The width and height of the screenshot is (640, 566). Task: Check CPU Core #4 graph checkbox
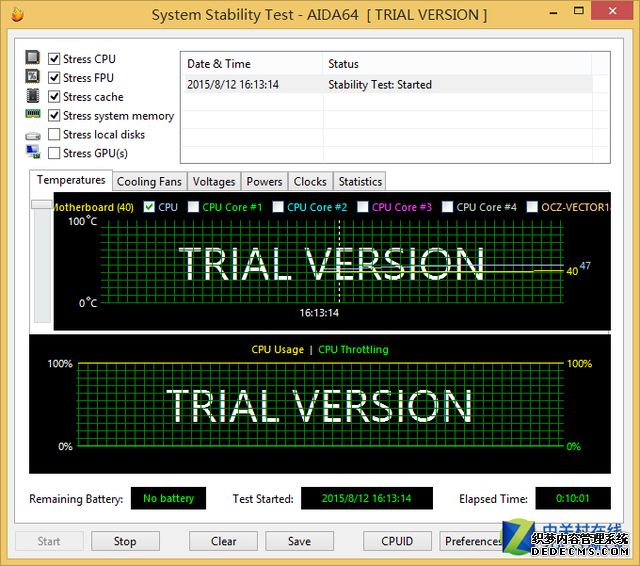tap(447, 207)
